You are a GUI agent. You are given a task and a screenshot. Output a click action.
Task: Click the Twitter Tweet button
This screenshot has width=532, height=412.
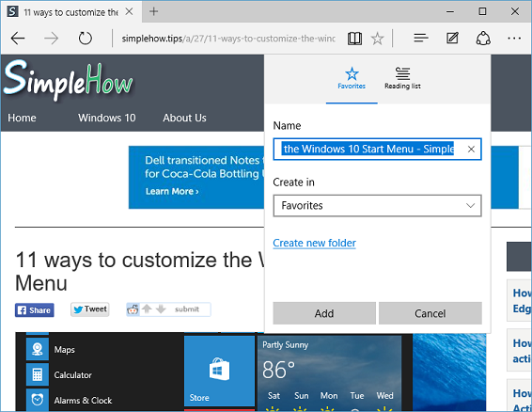point(90,309)
